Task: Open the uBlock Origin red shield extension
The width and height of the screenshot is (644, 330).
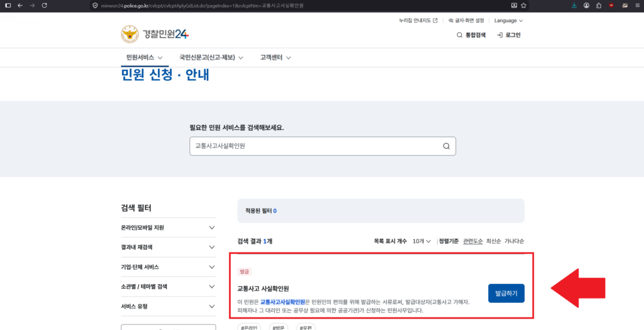Action: point(611,6)
